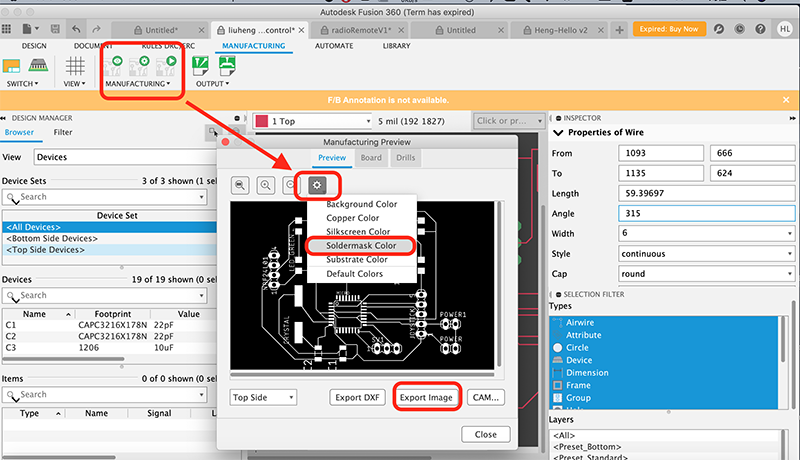Image resolution: width=800 pixels, height=460 pixels.
Task: Switch to the Drills tab in preview
Action: click(x=406, y=158)
